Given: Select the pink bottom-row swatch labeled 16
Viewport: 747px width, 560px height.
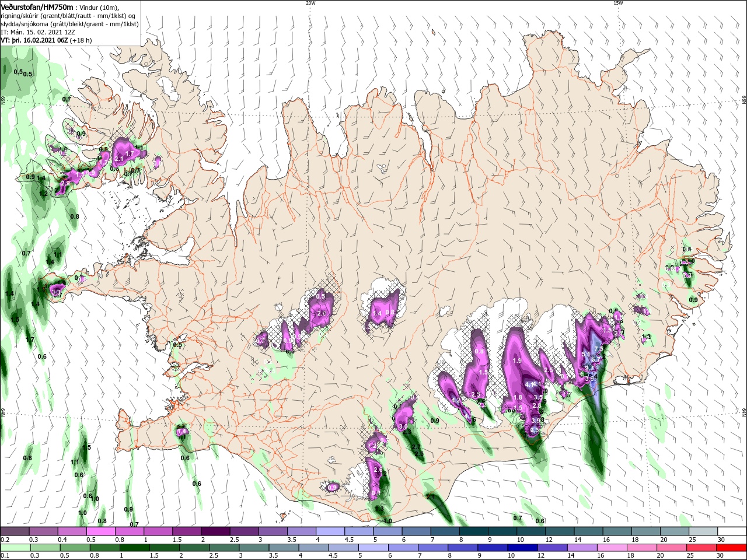Looking at the screenshot, I should (612, 548).
